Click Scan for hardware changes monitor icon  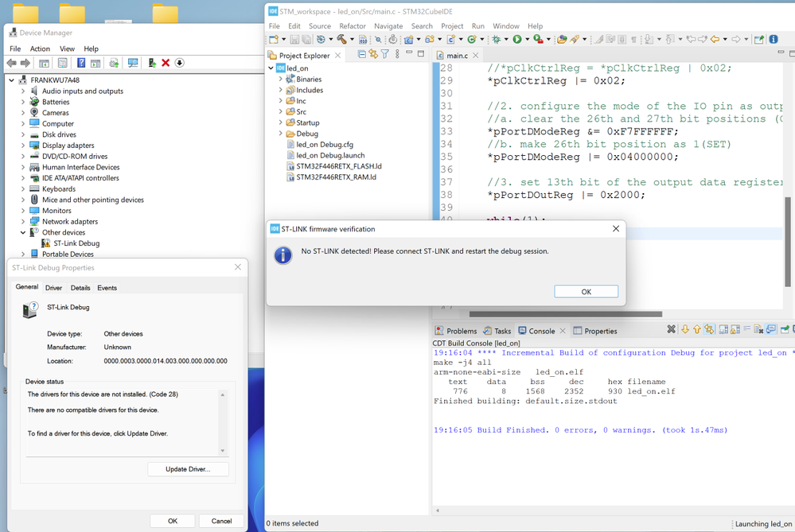[x=133, y=63]
